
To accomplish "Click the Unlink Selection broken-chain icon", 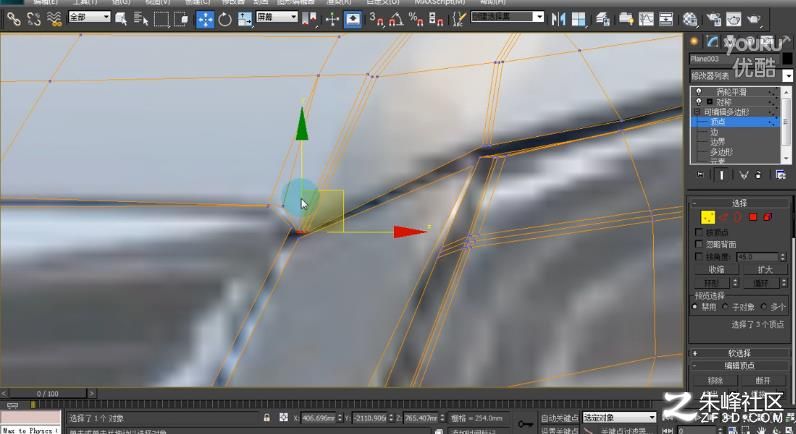I will tap(34, 19).
